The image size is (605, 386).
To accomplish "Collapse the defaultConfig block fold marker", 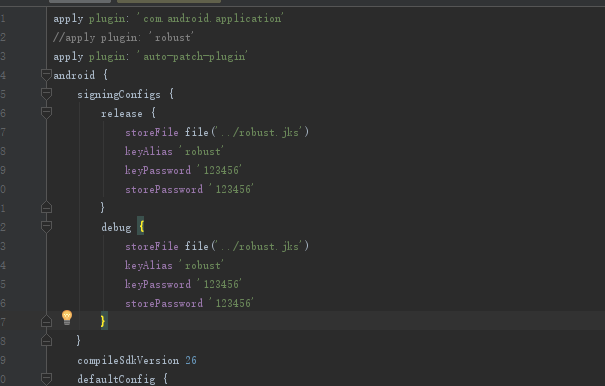I will [46, 378].
